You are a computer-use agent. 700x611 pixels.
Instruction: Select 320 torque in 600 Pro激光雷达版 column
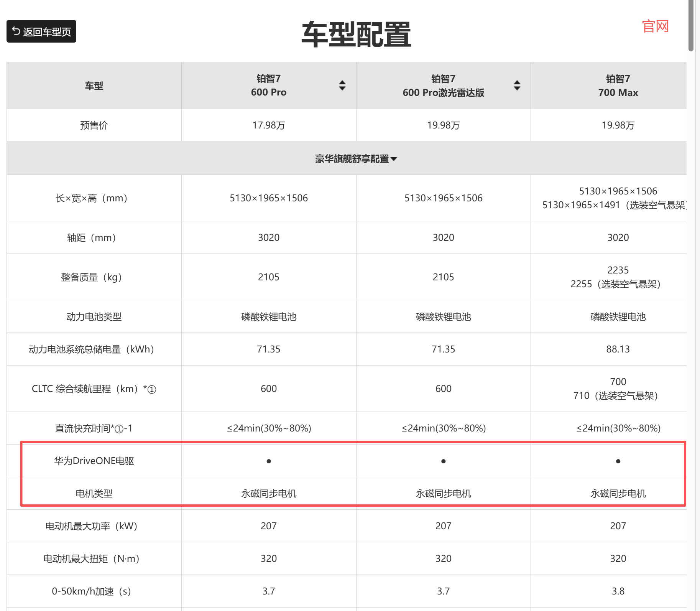point(444,559)
